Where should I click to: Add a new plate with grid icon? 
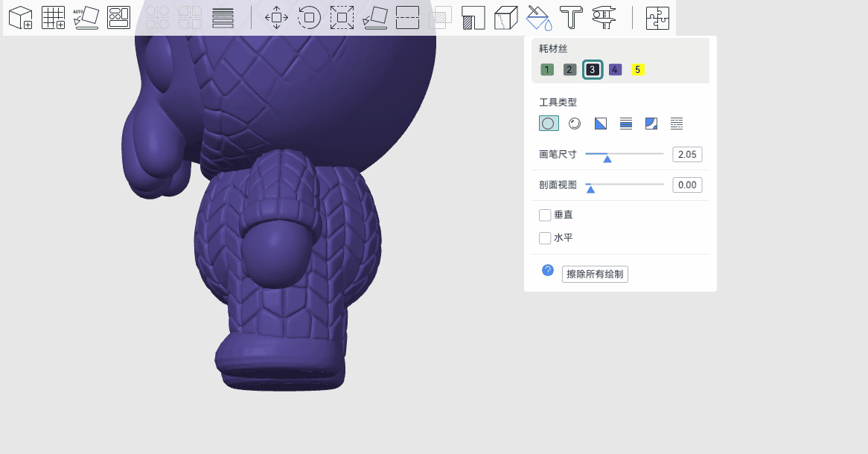pyautogui.click(x=53, y=18)
